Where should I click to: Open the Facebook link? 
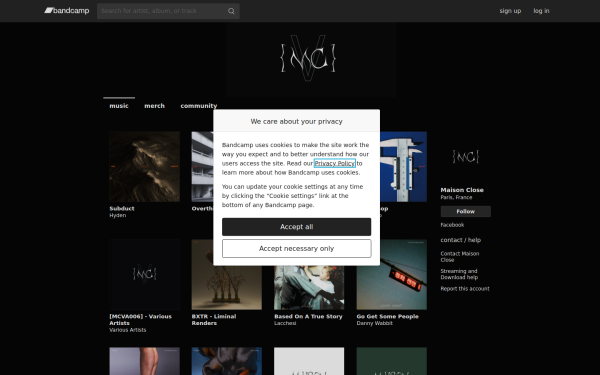452,225
